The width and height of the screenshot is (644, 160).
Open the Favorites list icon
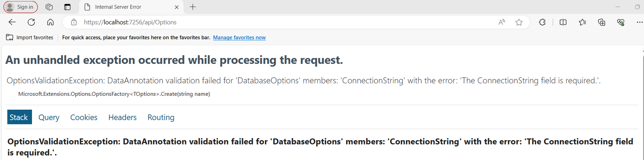coord(582,22)
